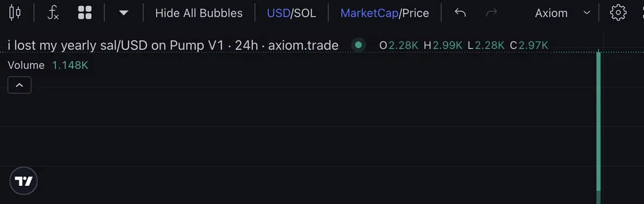The width and height of the screenshot is (644, 204).
Task: Open the four-square layout templates icon
Action: coord(85,13)
